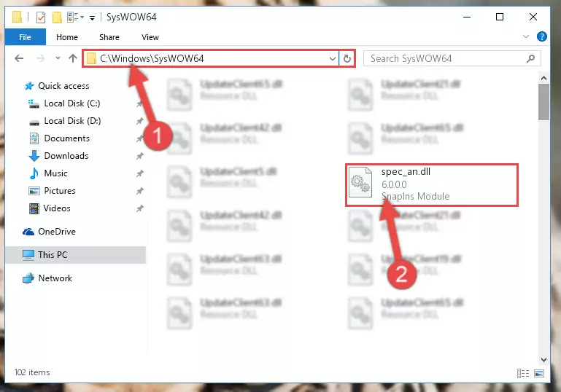Click the New folder toolbar icon

tap(57, 17)
